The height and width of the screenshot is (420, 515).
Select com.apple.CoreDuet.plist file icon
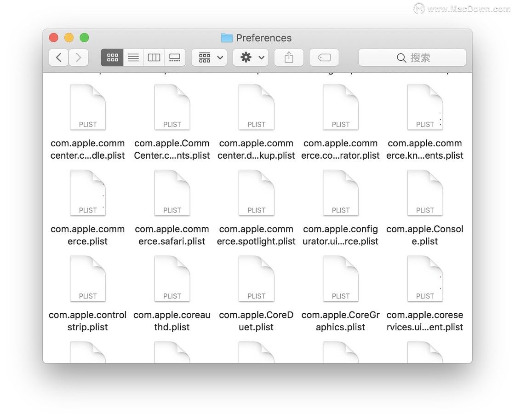pos(256,278)
